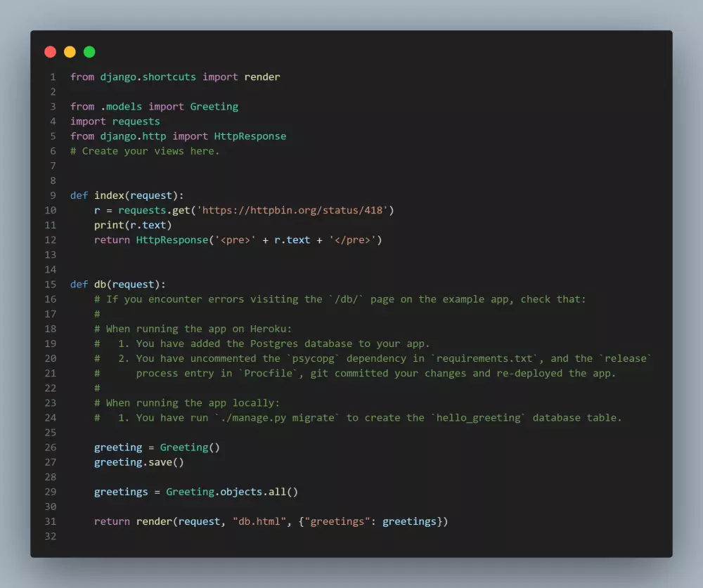Click the greeting.save() call on line 27

point(138,462)
